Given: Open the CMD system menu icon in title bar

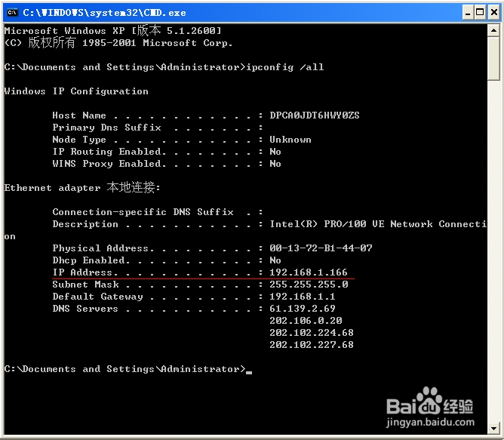Looking at the screenshot, I should [x=12, y=13].
